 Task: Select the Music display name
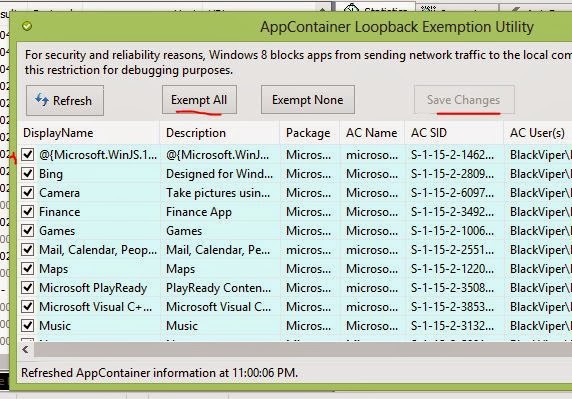coord(55,326)
